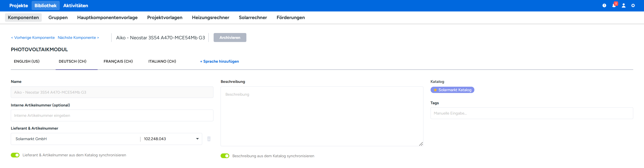Open the user profile icon
This screenshot has width=644, height=168.
point(623,6)
